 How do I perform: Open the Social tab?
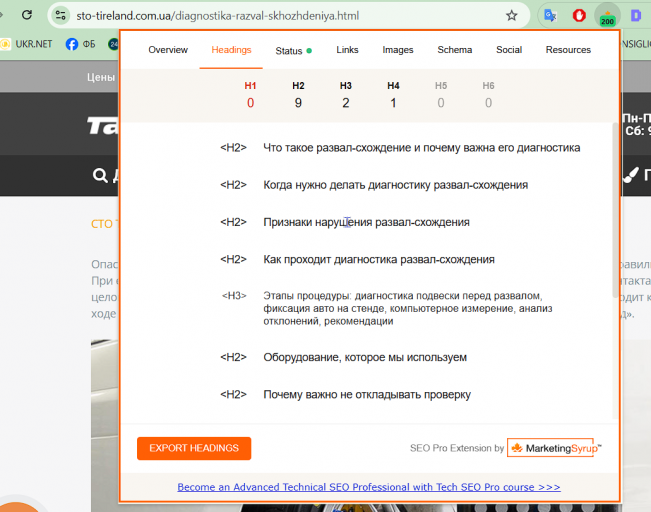coord(509,50)
